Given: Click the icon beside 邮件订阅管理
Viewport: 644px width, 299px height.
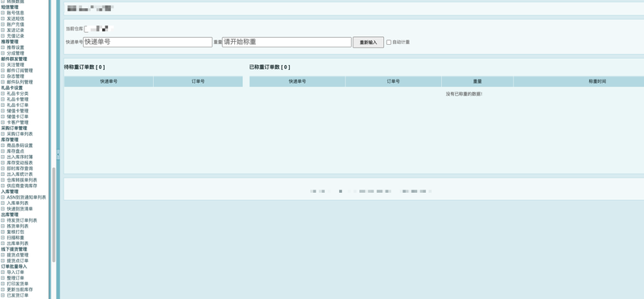Looking at the screenshot, I should 3,70.
